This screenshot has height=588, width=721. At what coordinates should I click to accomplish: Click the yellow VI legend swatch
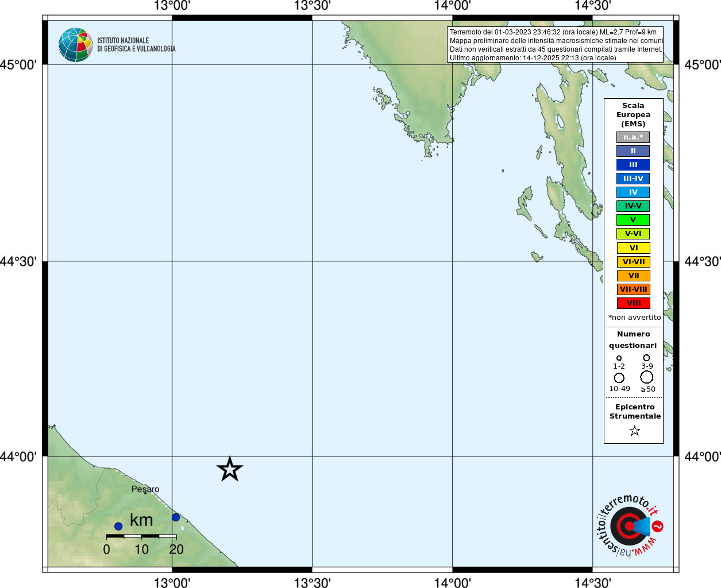(634, 248)
